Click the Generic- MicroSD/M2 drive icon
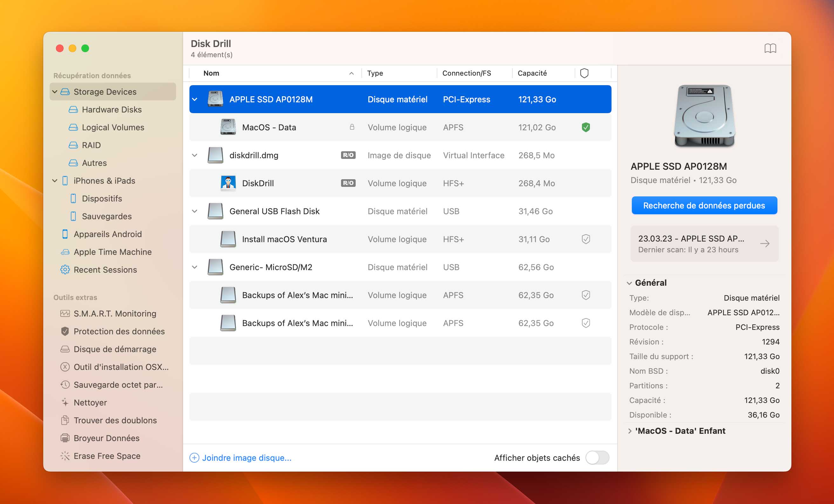 click(215, 267)
